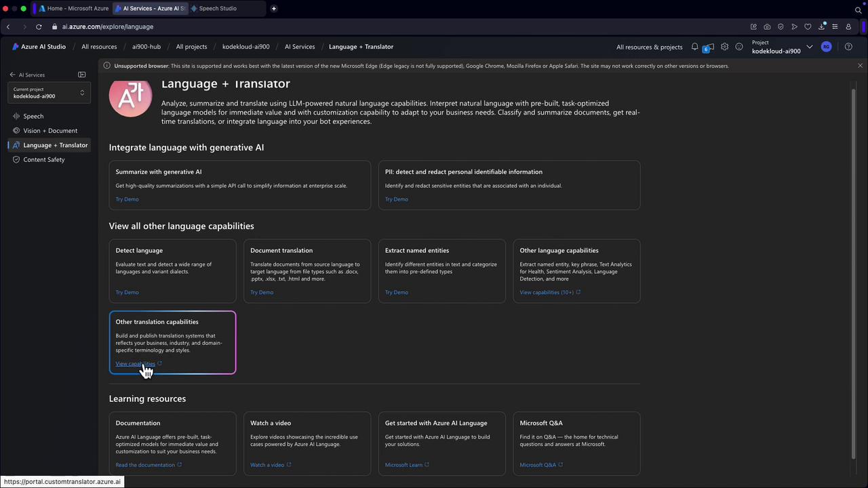Image resolution: width=868 pixels, height=488 pixels.
Task: Switch to the Speech Studio browser tab
Action: (217, 9)
